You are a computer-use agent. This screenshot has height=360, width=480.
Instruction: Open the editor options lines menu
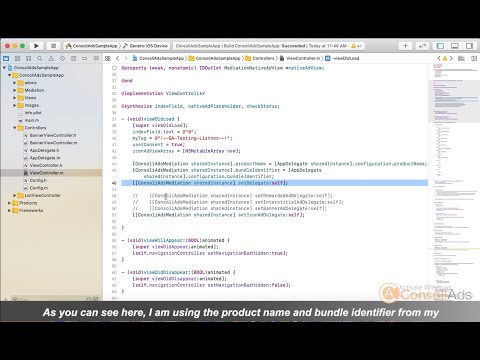[461, 58]
